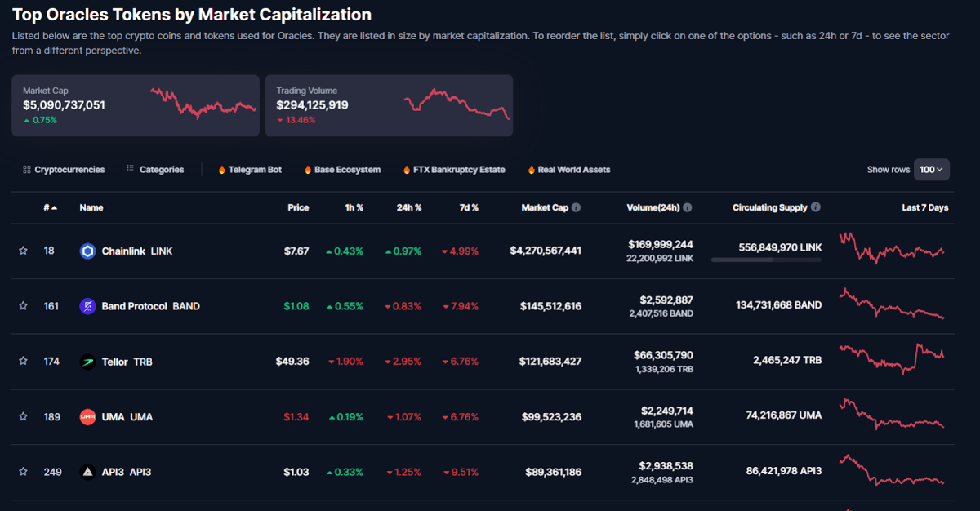Click fire icon next to Real World Assets

pyautogui.click(x=531, y=170)
